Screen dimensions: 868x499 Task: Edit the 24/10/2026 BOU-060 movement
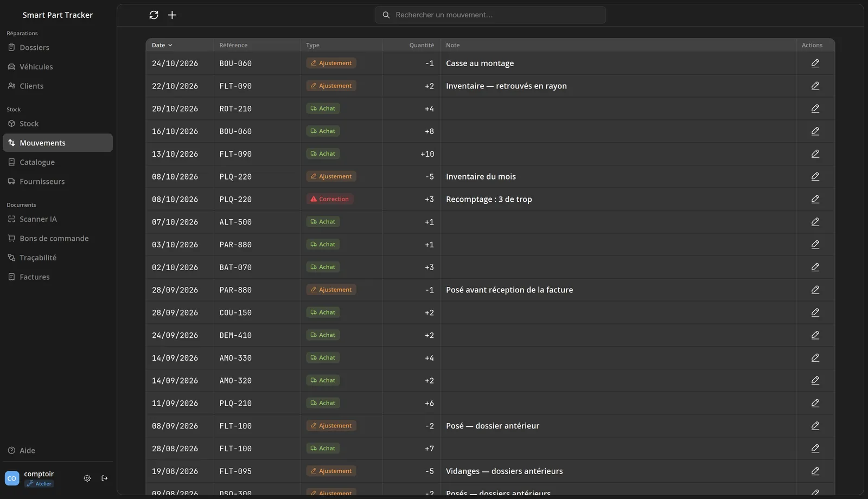coord(815,63)
